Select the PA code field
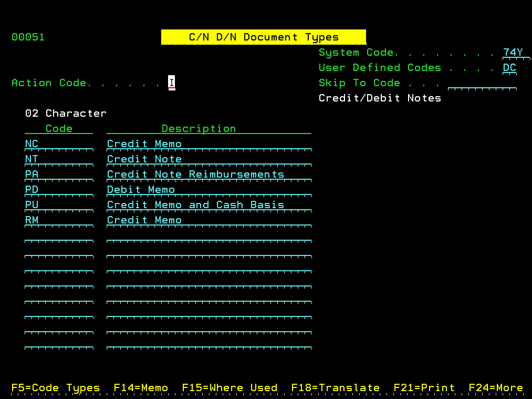 coord(59,175)
